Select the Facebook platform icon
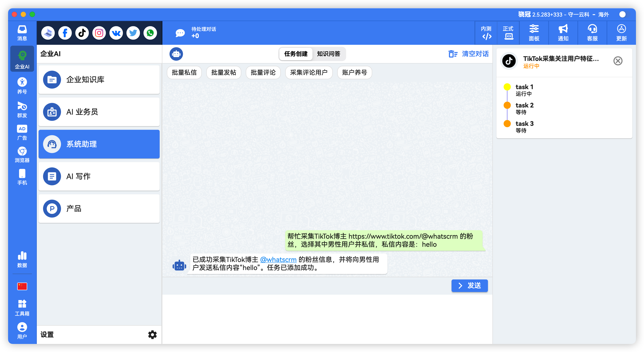This screenshot has height=352, width=644. (x=65, y=33)
